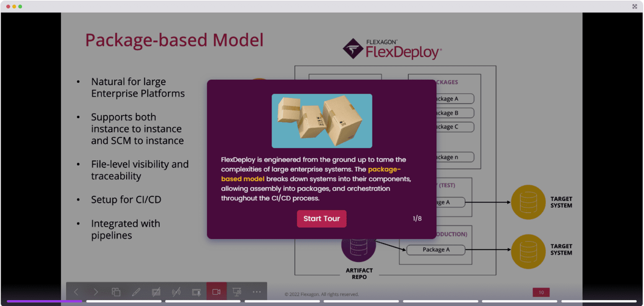Select the second progress segment at bottom
Screen dimensions: 644x306
123,301
